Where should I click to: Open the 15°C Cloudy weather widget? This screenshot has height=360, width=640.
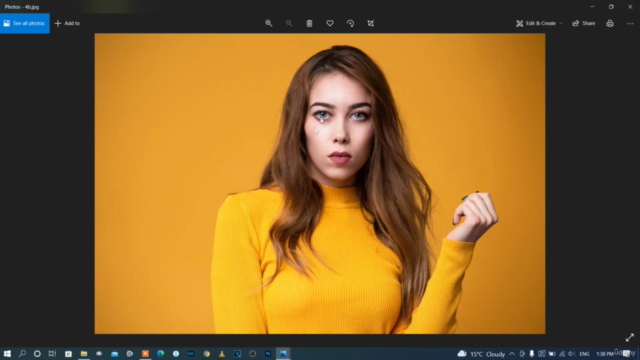click(481, 354)
